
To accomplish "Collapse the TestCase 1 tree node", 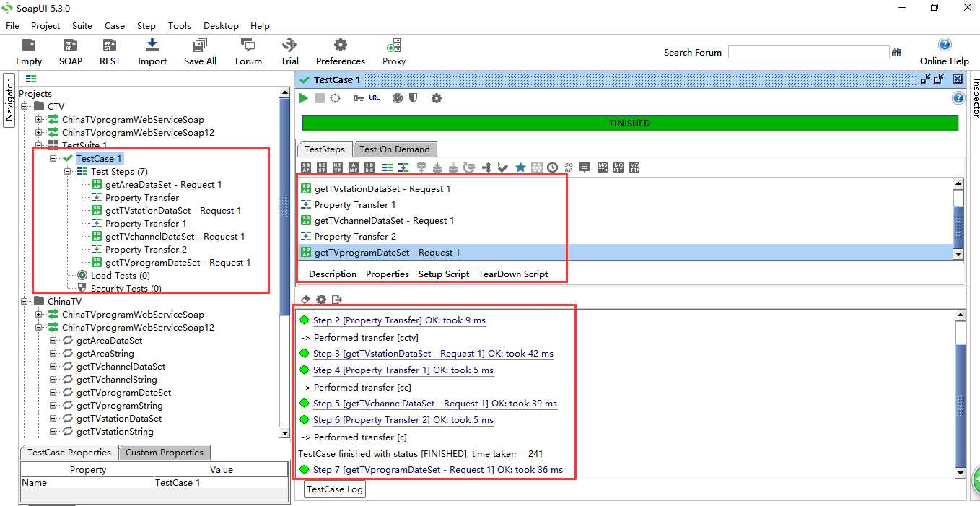I will click(53, 159).
